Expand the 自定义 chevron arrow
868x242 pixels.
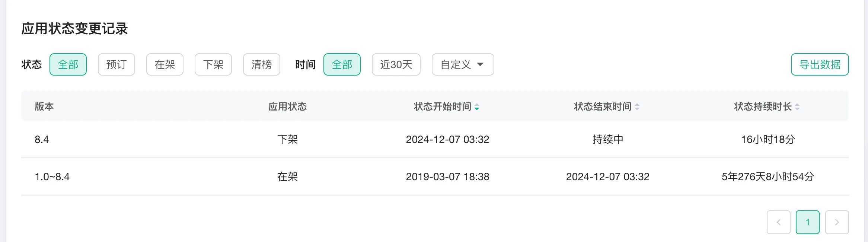coord(482,64)
